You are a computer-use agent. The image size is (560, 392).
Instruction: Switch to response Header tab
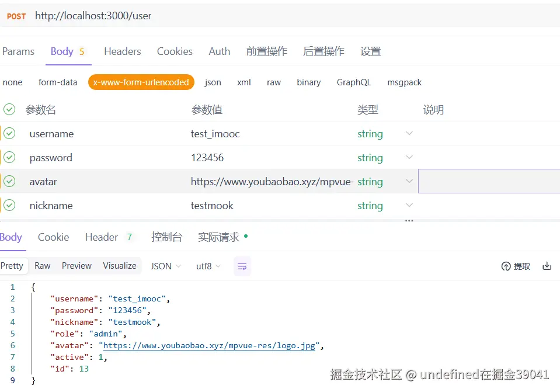(x=109, y=237)
